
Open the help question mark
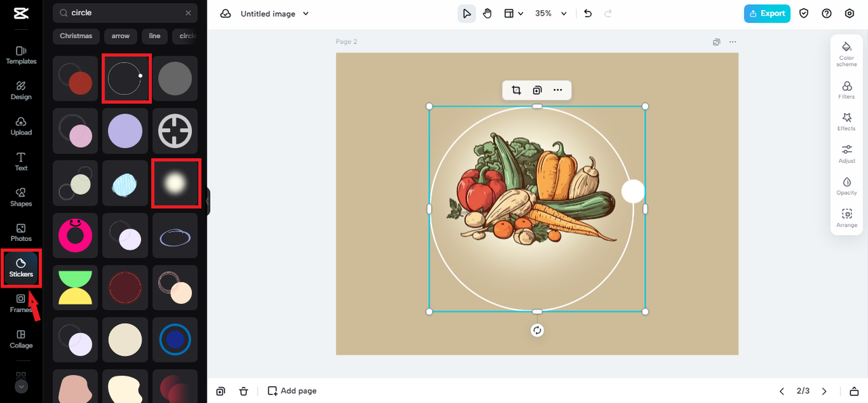pyautogui.click(x=827, y=14)
